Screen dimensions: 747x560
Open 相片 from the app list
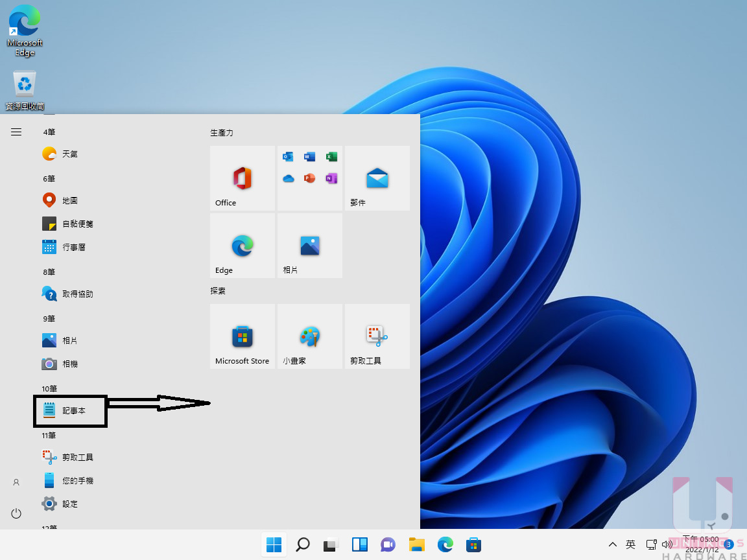click(x=60, y=340)
